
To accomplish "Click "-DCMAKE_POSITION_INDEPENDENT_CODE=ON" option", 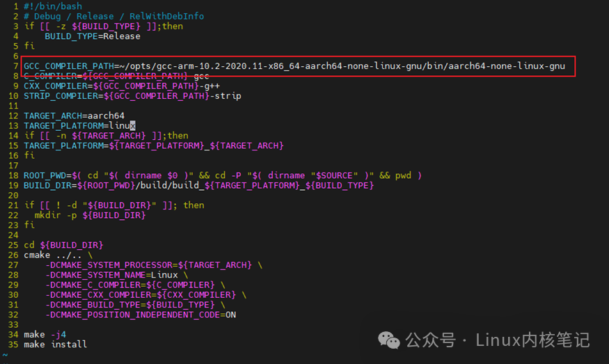I will click(141, 315).
